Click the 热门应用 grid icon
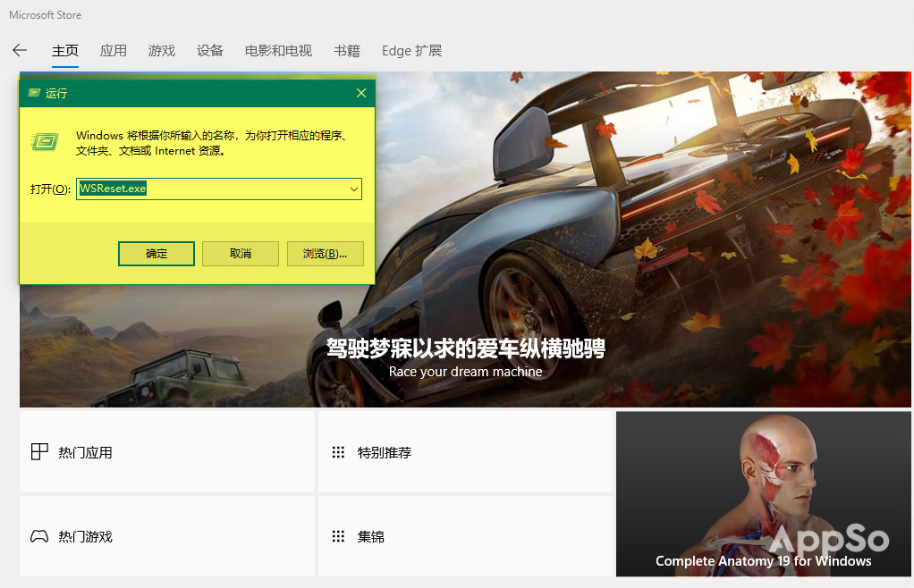 pyautogui.click(x=39, y=452)
